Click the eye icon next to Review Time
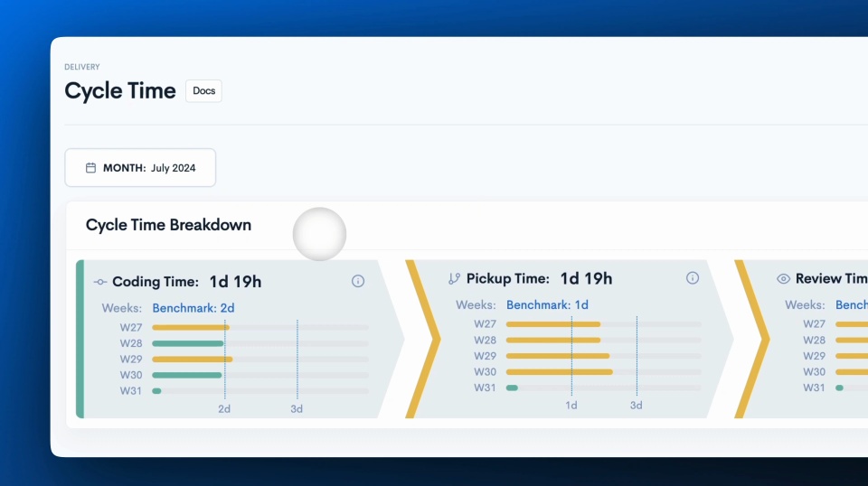The image size is (868, 486). (783, 278)
